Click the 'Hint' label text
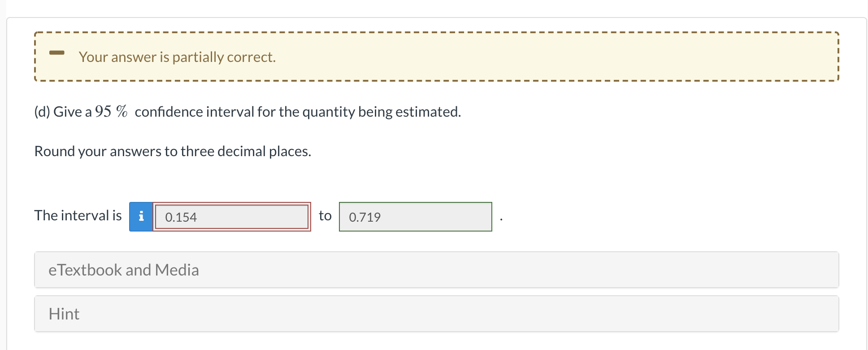This screenshot has height=350, width=868. tap(64, 314)
